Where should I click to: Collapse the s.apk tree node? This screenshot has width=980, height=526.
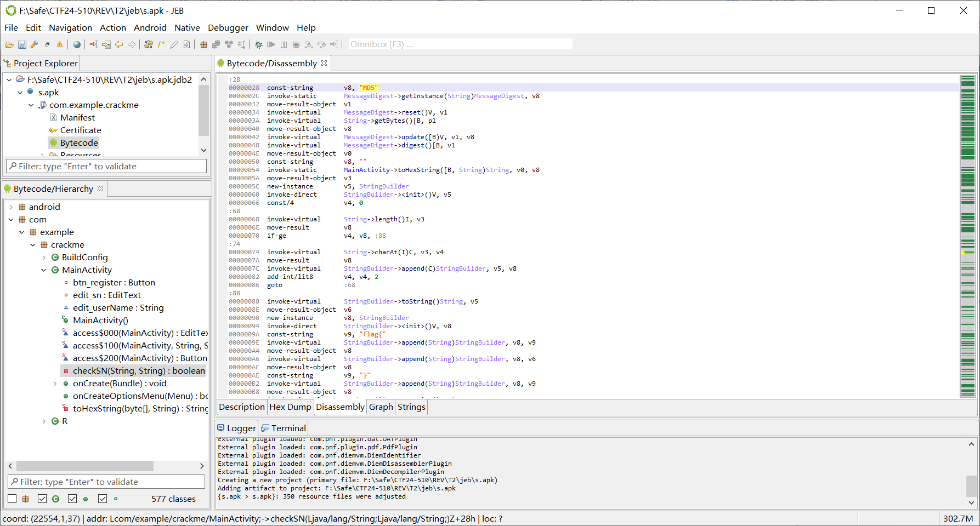click(20, 93)
